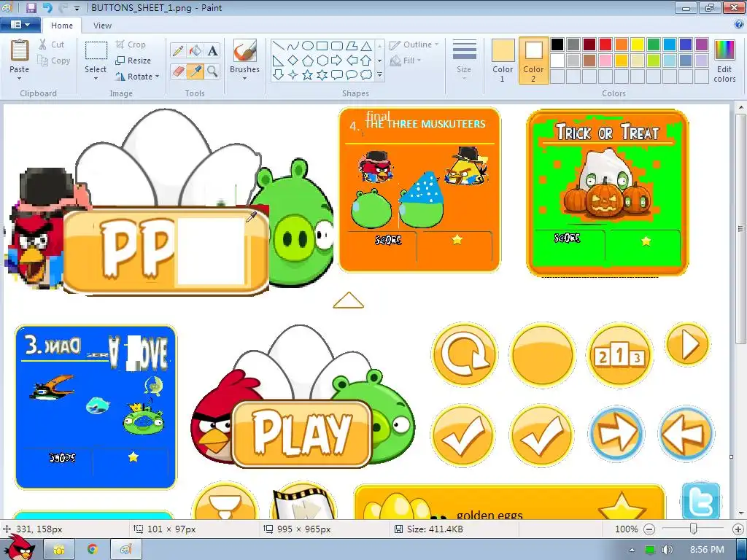The image size is (747, 560).
Task: Click the canvas right-edge resize handle
Action: click(x=731, y=457)
